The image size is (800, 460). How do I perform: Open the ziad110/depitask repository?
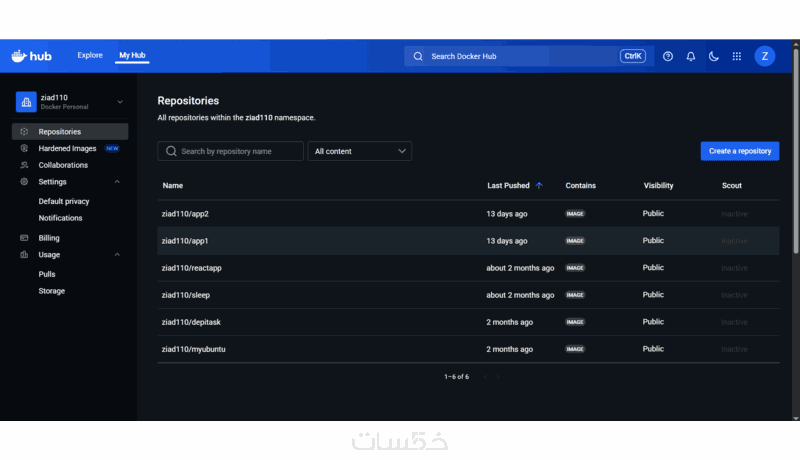[191, 322]
